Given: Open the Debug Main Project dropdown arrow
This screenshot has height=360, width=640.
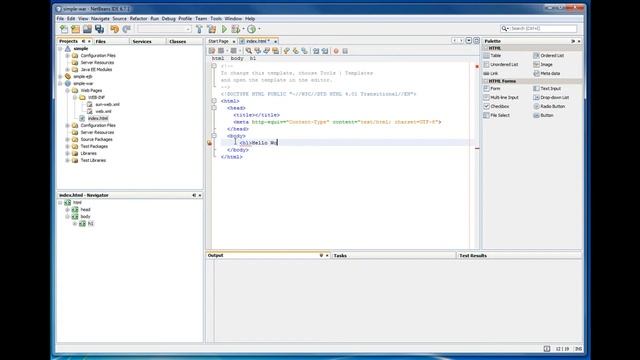Looking at the screenshot, I should [243, 29].
